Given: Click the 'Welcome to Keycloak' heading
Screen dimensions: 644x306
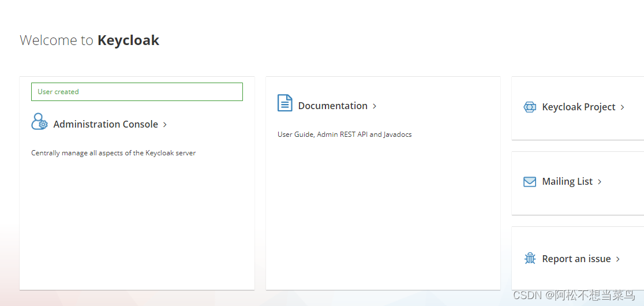Looking at the screenshot, I should coord(89,40).
